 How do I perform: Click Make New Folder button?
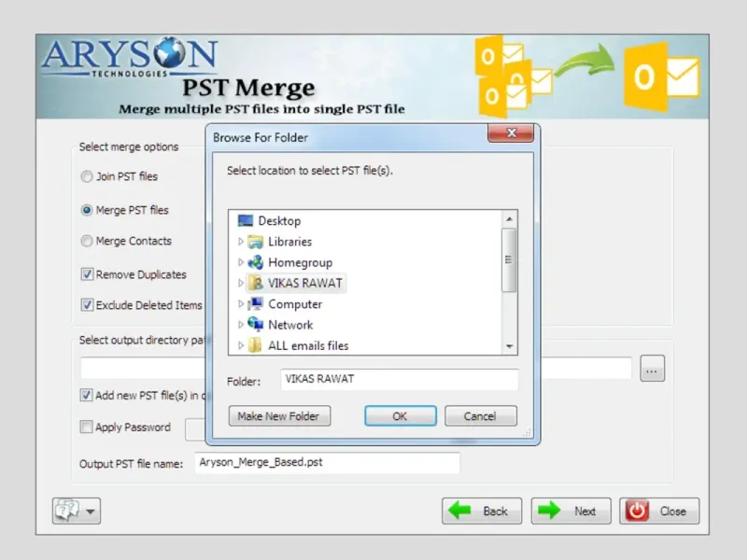[279, 416]
